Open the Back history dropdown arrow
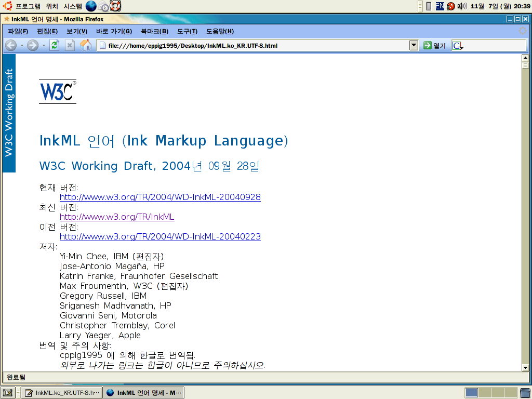This screenshot has width=532, height=399. [x=22, y=46]
